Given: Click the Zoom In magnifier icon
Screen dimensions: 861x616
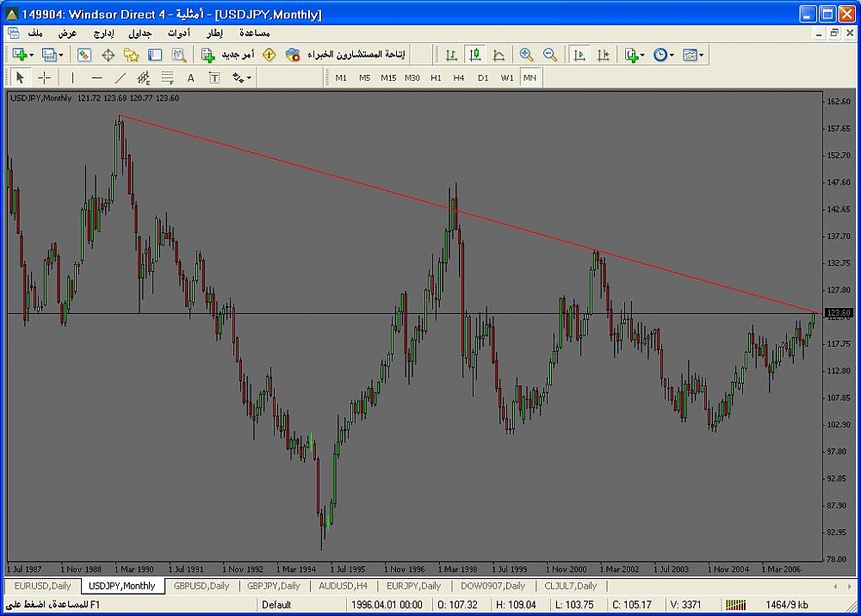Looking at the screenshot, I should [x=526, y=55].
